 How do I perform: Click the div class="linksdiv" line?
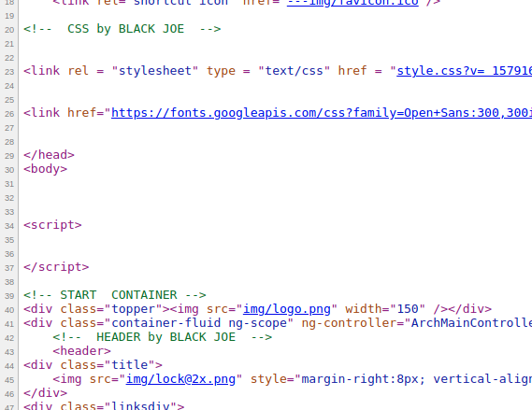(x=104, y=406)
